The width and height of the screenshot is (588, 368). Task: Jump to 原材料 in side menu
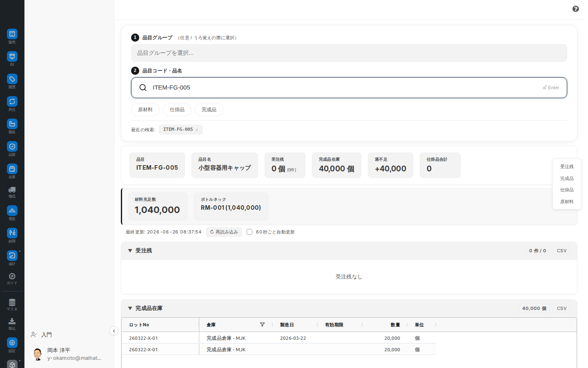pyautogui.click(x=567, y=202)
